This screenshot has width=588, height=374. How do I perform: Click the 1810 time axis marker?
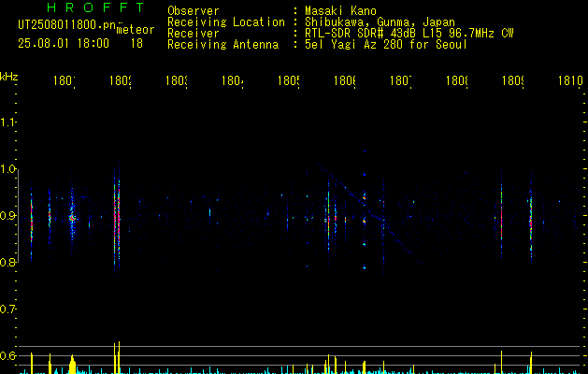[570, 81]
